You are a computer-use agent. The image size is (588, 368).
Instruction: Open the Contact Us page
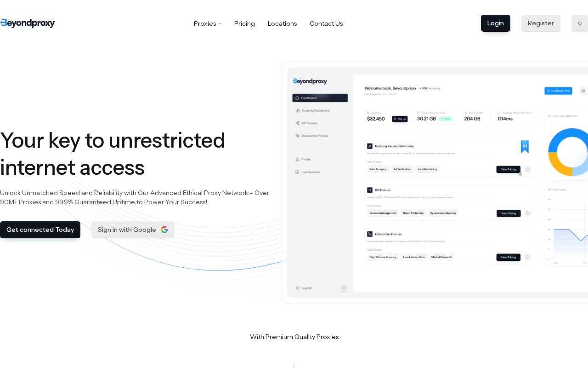pyautogui.click(x=326, y=23)
